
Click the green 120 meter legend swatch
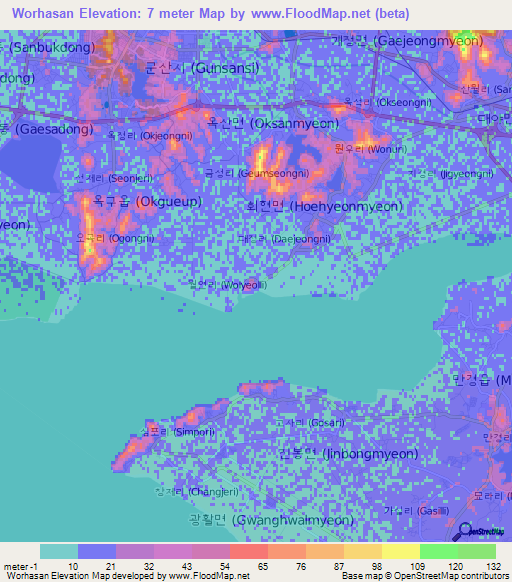tap(477, 552)
